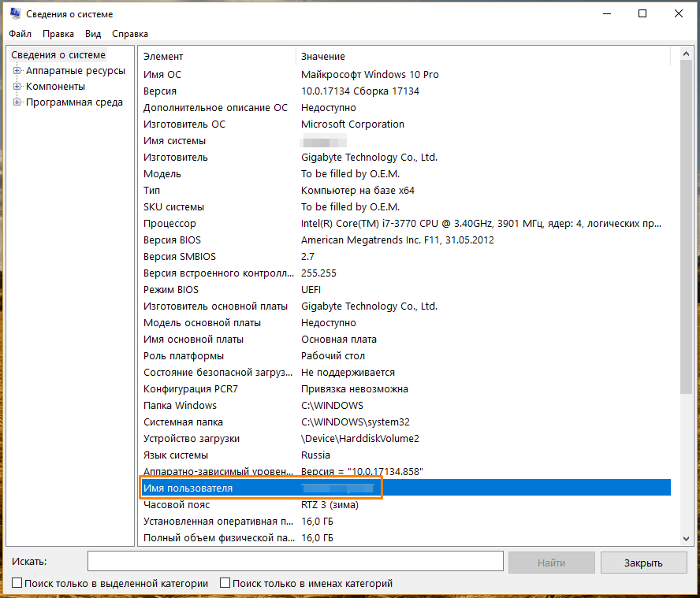Select the Версия SMBIOS row

[405, 257]
